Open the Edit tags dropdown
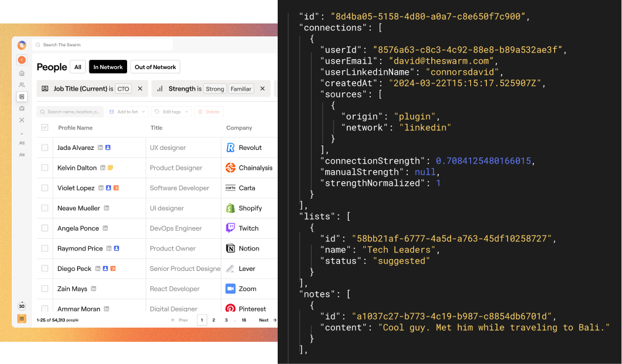 tap(172, 112)
